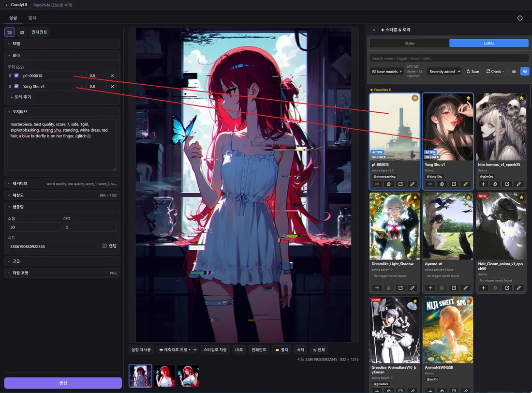Screen dimensions: 532x393
Task: Enable the 랜덤 random seed checkbox
Action: coord(104,245)
